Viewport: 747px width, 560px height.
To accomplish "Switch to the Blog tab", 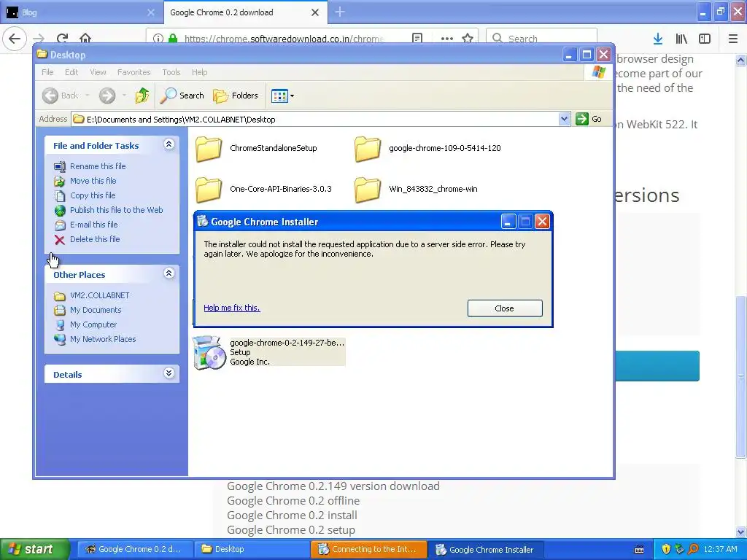I will tap(82, 12).
